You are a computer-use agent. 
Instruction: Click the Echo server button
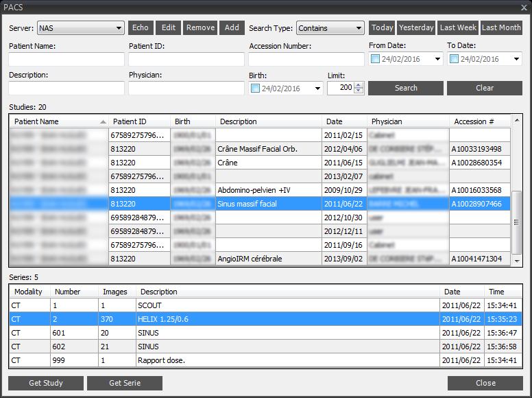(140, 28)
